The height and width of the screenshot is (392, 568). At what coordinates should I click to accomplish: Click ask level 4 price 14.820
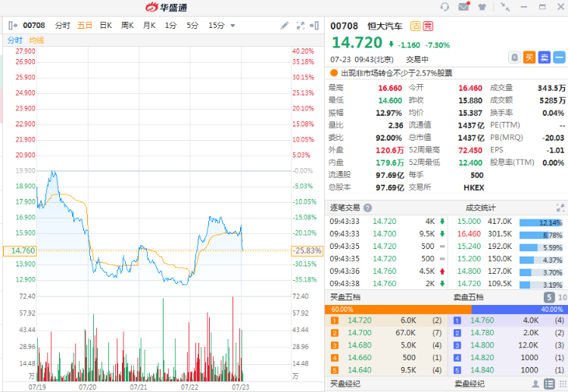(482, 358)
